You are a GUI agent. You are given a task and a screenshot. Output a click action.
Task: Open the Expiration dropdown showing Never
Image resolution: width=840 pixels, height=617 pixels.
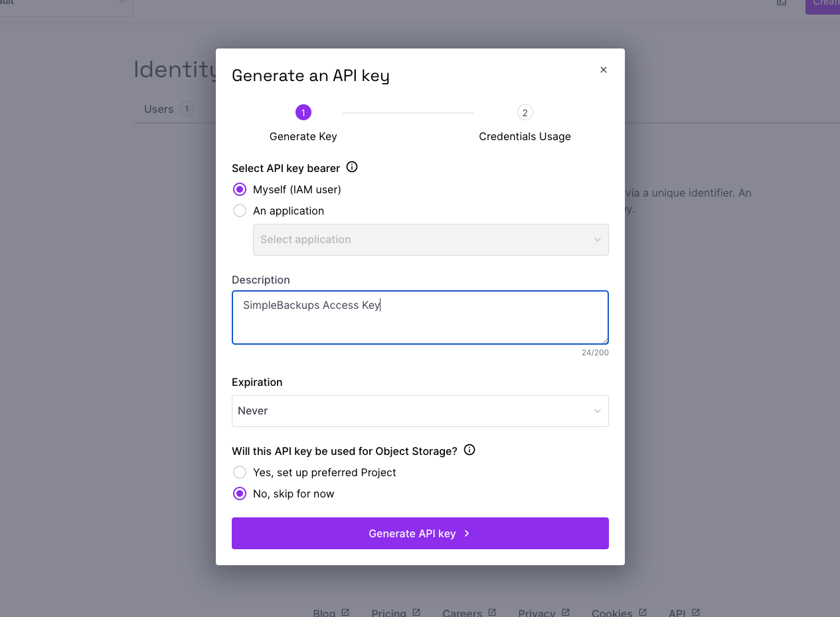pos(420,411)
